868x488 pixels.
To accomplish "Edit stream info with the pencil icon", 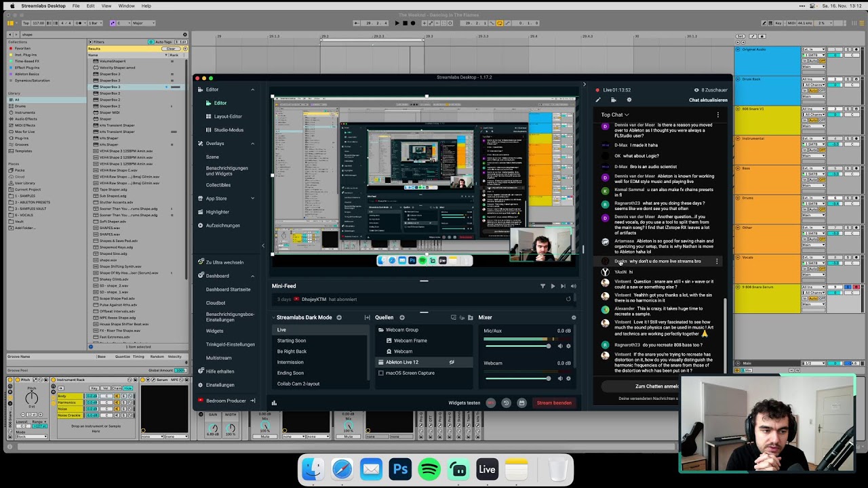I will 598,100.
